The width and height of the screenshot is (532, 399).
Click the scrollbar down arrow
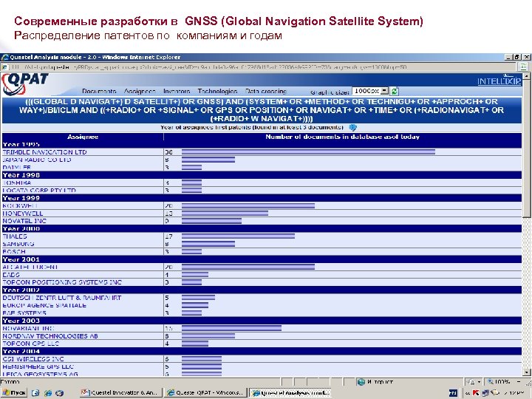(526, 372)
